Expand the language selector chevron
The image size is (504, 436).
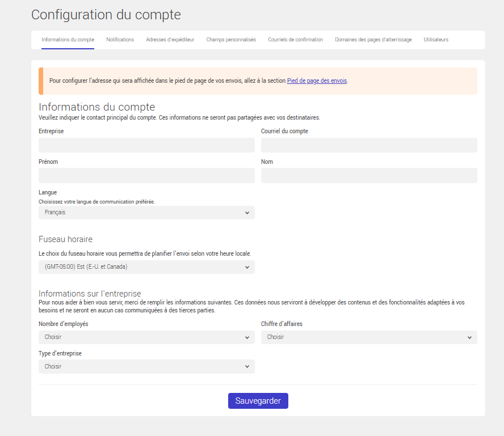point(247,213)
